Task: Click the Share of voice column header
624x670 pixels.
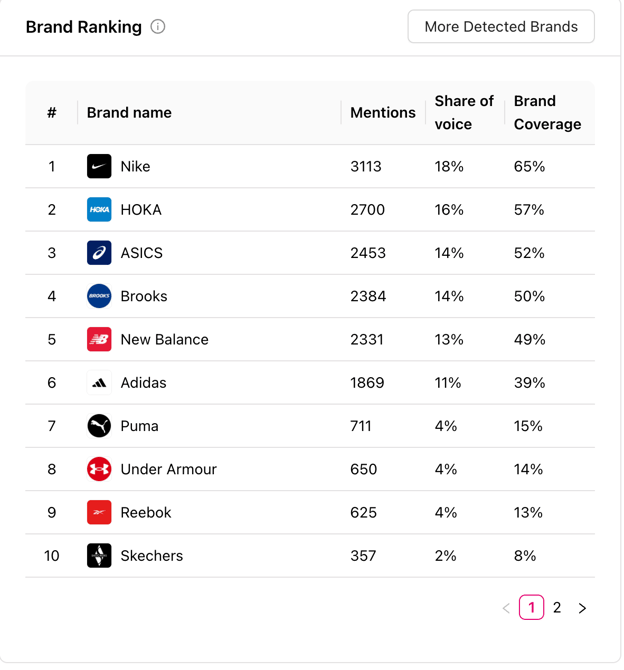Action: tap(464, 113)
